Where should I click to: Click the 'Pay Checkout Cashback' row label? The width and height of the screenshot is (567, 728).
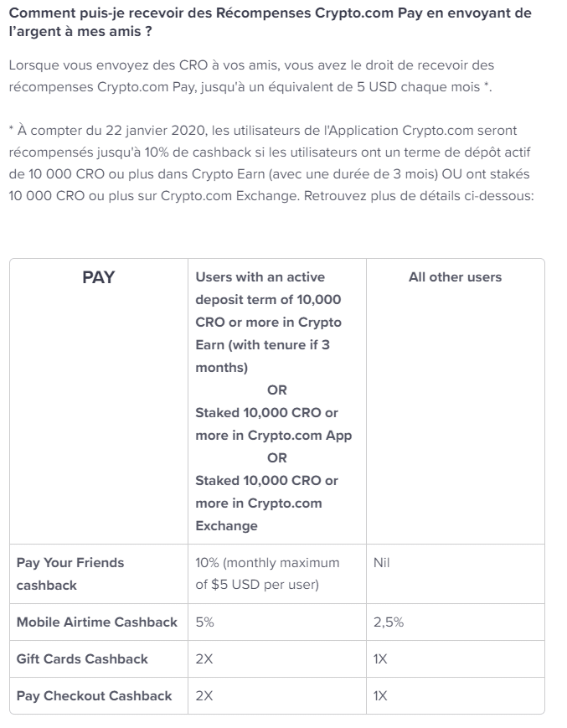94,695
